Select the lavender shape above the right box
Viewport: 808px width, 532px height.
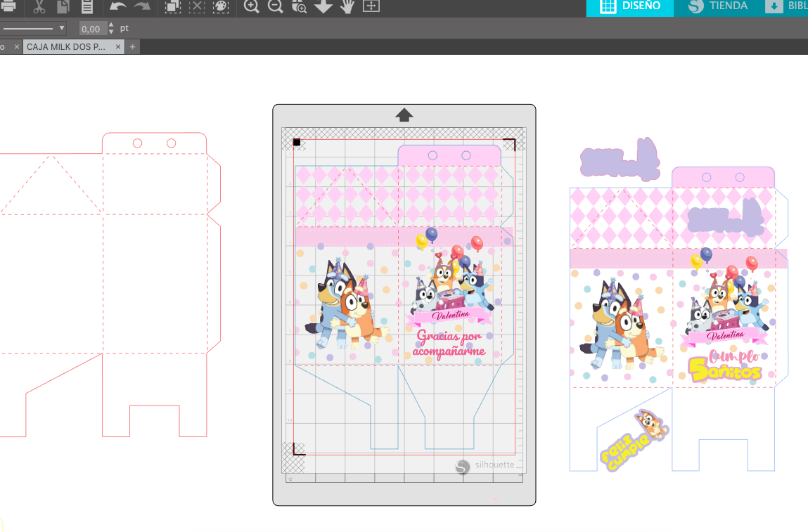click(x=620, y=160)
